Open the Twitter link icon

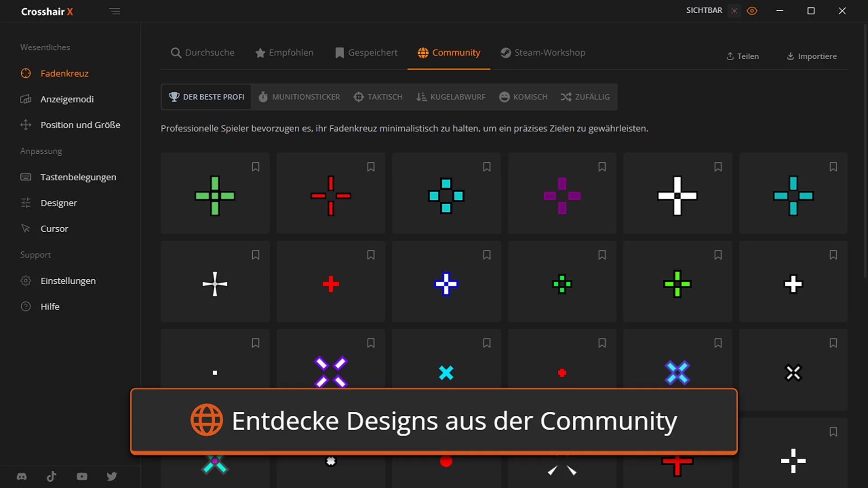click(112, 476)
